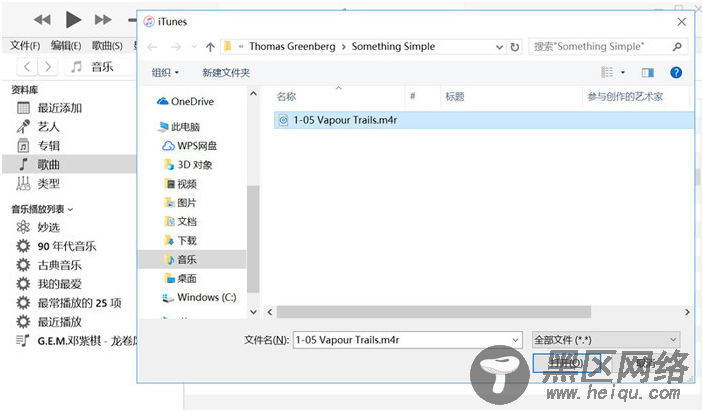Select 3D 对象 folder
Screen dimensions: 702x410
pos(188,165)
